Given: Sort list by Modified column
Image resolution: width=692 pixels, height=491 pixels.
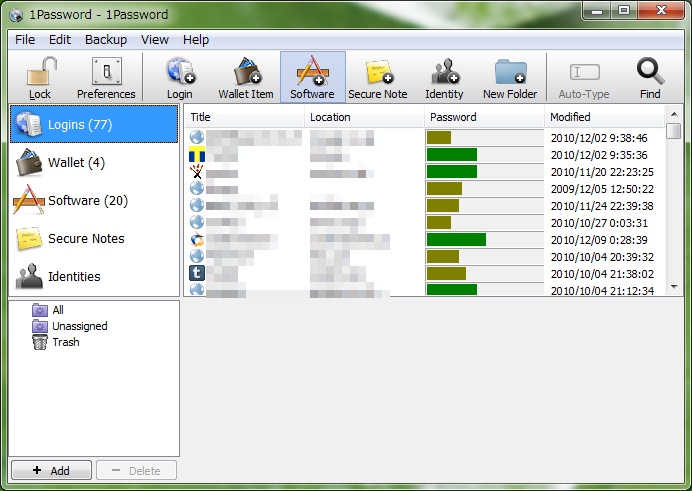Looking at the screenshot, I should 604,117.
